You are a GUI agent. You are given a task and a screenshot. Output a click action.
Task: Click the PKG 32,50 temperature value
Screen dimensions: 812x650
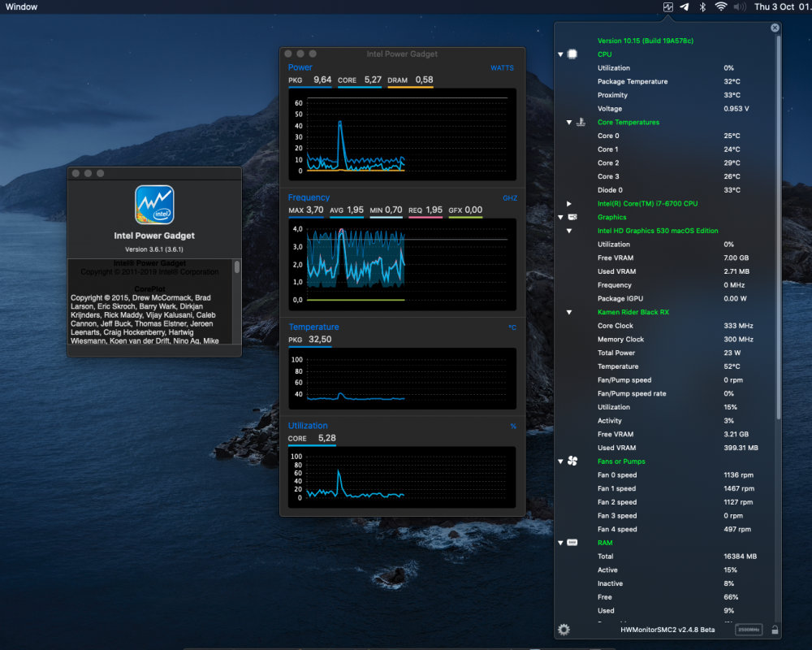(309, 340)
